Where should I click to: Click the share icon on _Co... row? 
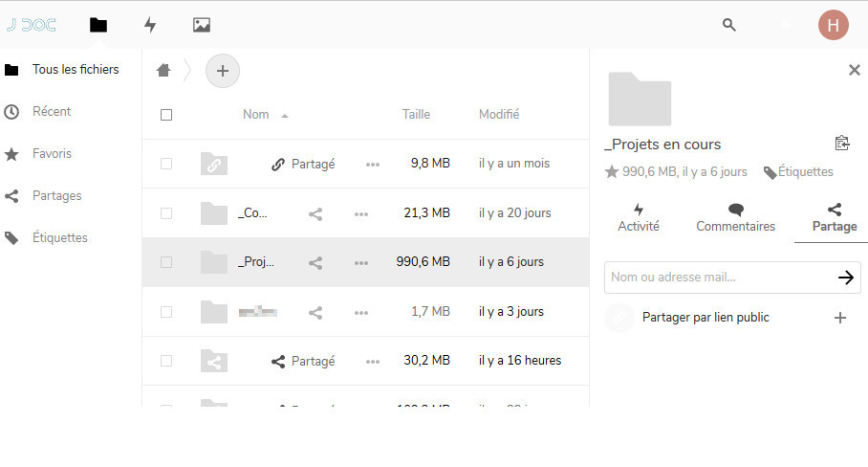pos(315,214)
